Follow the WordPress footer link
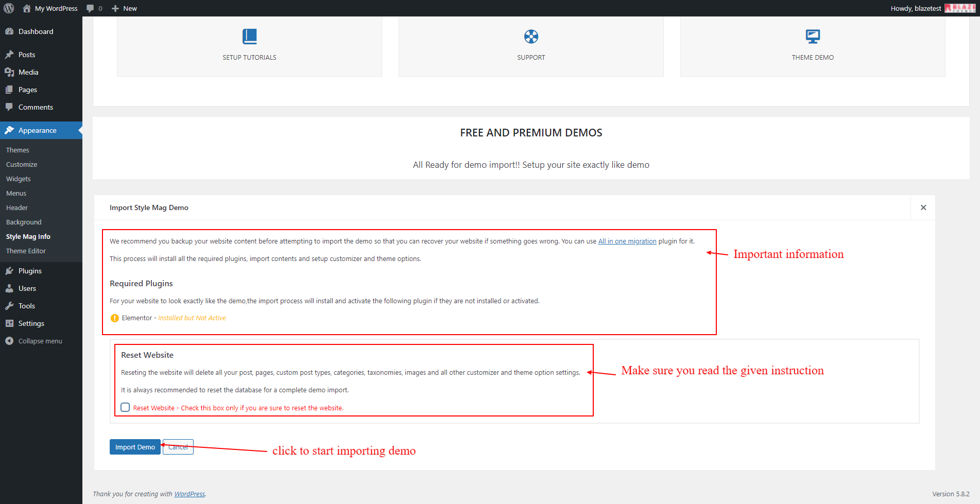The width and height of the screenshot is (980, 504). (x=189, y=494)
